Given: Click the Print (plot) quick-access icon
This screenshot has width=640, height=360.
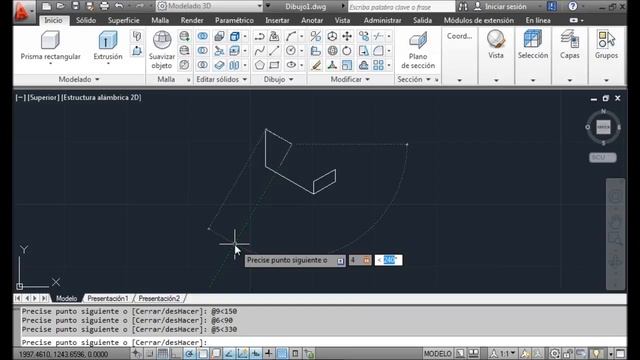Looking at the screenshot, I should (x=104, y=6).
